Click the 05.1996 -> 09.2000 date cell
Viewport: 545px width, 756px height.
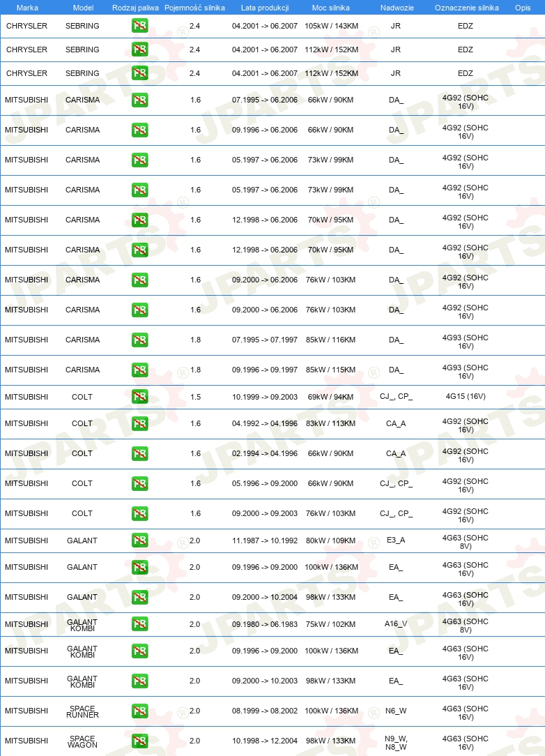[x=265, y=483]
